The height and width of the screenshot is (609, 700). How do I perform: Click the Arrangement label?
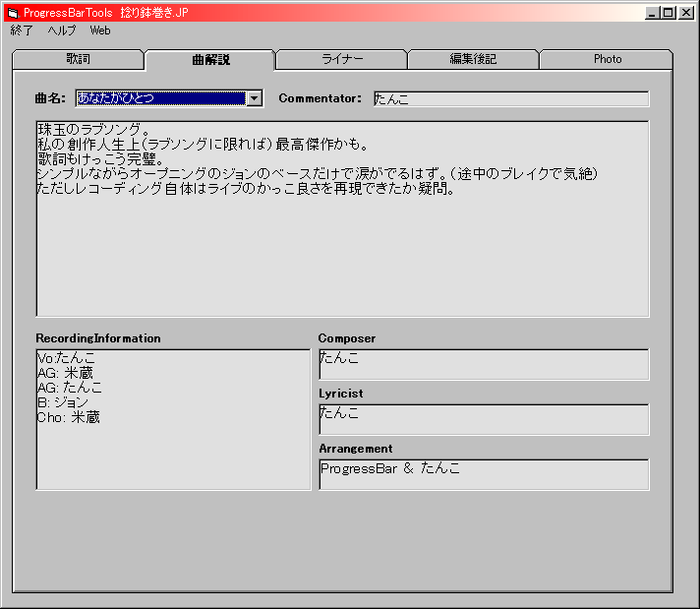tap(356, 449)
